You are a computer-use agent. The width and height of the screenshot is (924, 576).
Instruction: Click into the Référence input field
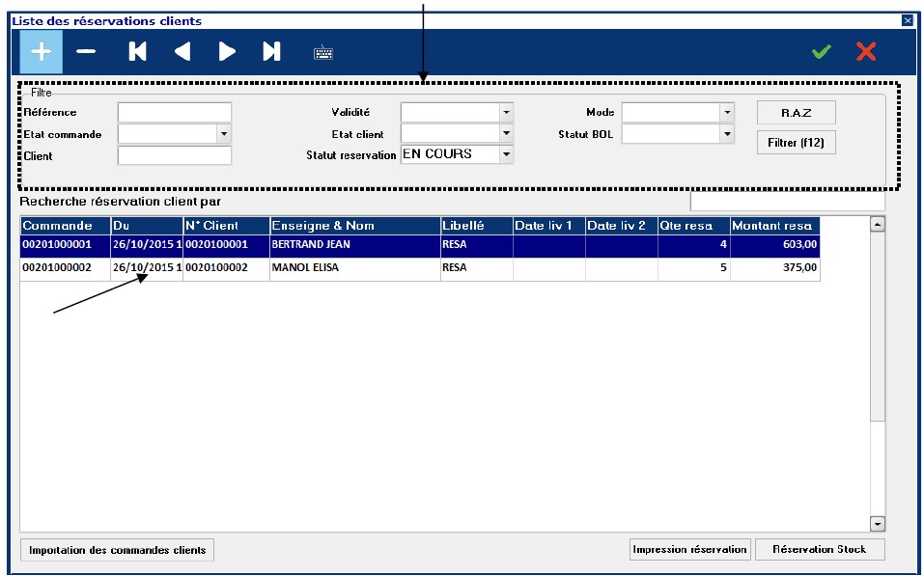coord(175,113)
